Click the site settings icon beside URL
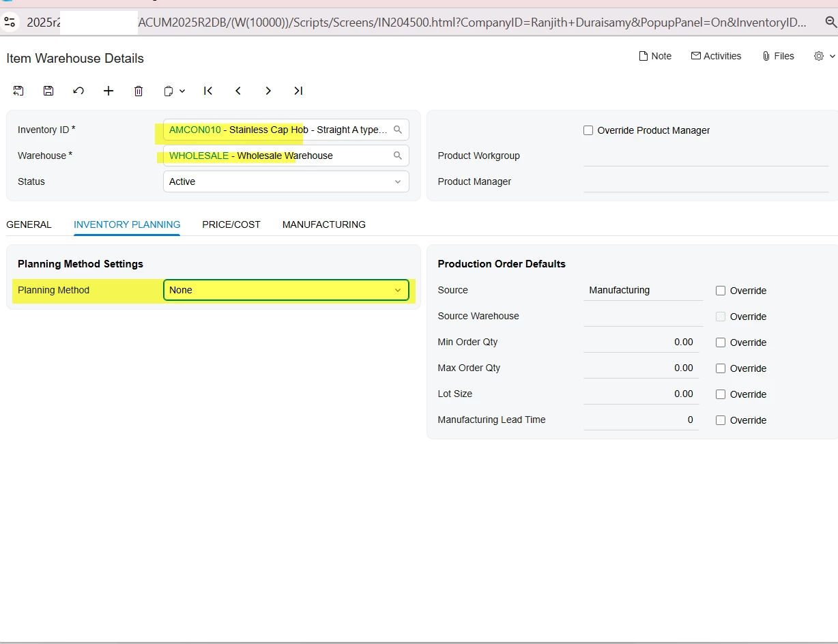This screenshot has height=644, width=838. click(x=10, y=23)
